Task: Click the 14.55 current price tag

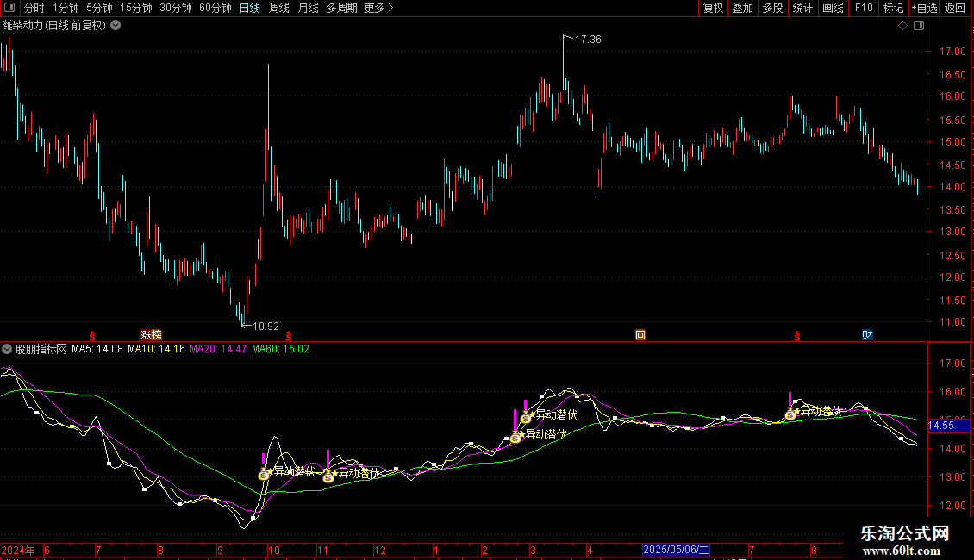Action: point(948,426)
